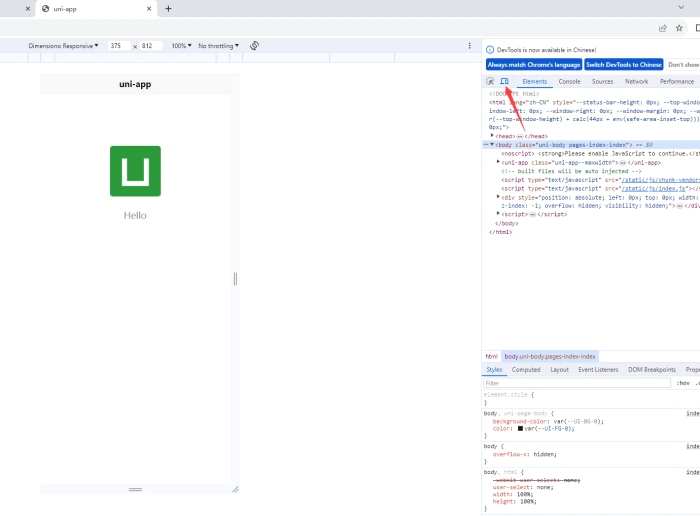Switch to the Elements tab
This screenshot has width=700, height=516.
(x=534, y=82)
